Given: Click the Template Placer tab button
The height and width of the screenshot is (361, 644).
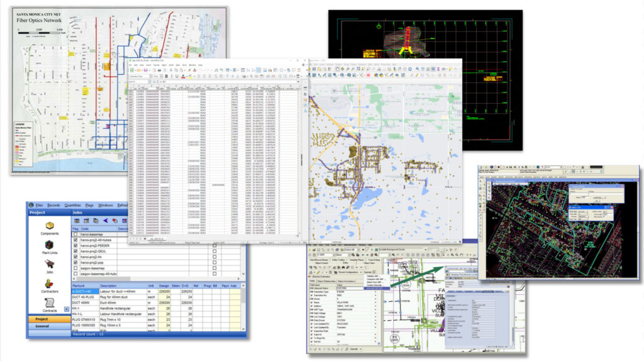Looking at the screenshot, I should coord(357,260).
